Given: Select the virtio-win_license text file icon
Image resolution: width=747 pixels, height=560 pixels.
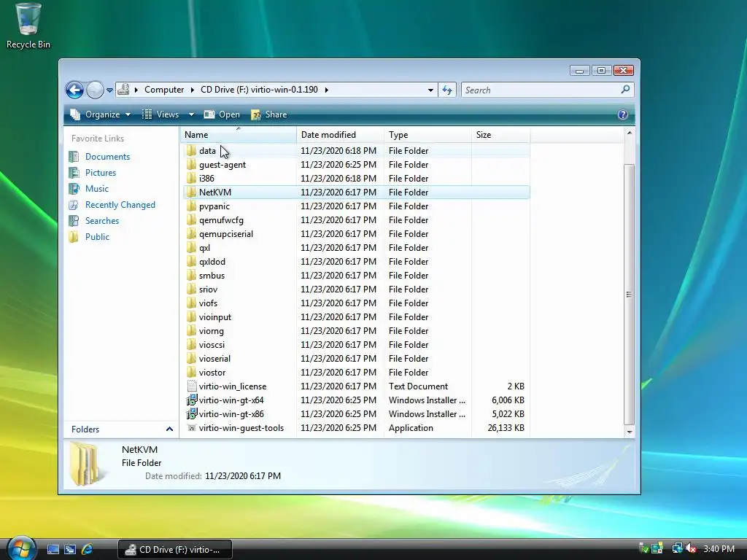Looking at the screenshot, I should (x=192, y=386).
